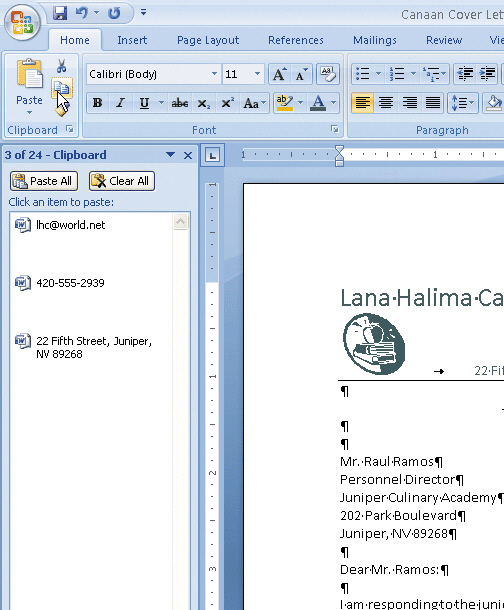Open the Office Button menu
The image size is (504, 610).
(x=22, y=22)
